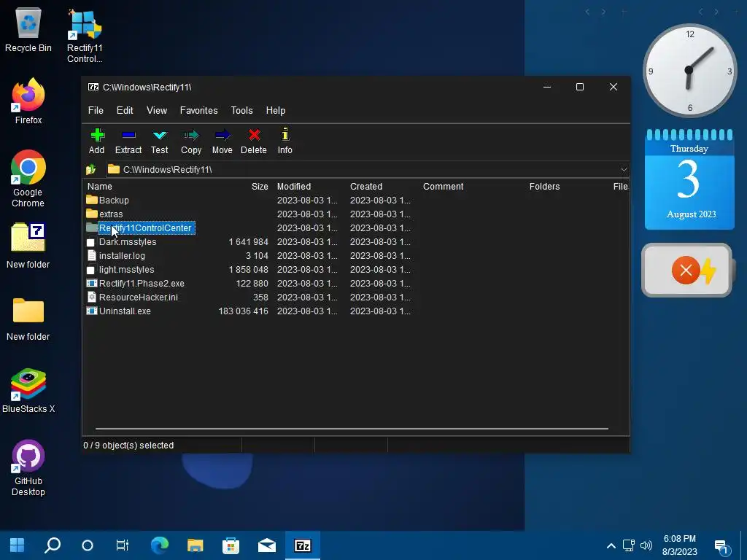Open the plain yellow New folder
The image size is (747, 560).
click(28, 319)
